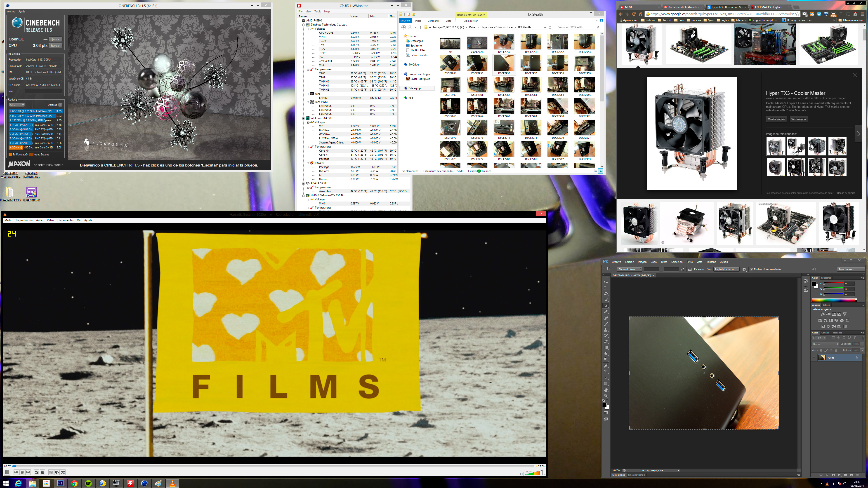868x488 pixels.
Task: Open Regla de los tercios overlay dropdown
Action: point(726,269)
